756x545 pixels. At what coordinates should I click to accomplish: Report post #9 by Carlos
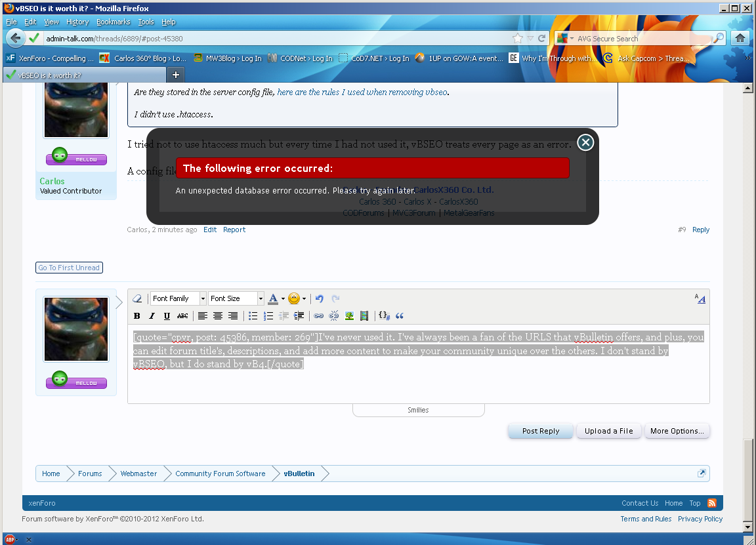point(234,230)
